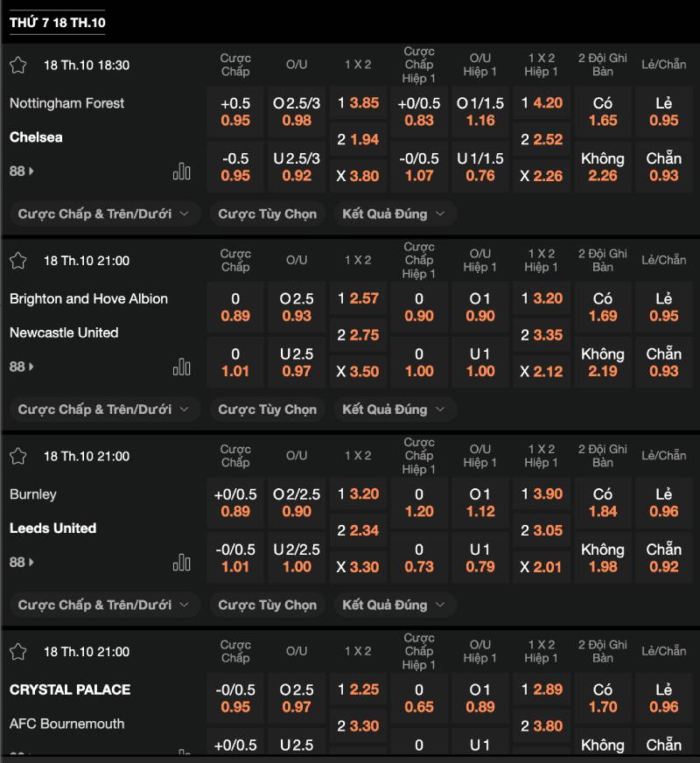
Task: Switch to Cược Tùy Chọn for Brighton match
Action: point(267,409)
